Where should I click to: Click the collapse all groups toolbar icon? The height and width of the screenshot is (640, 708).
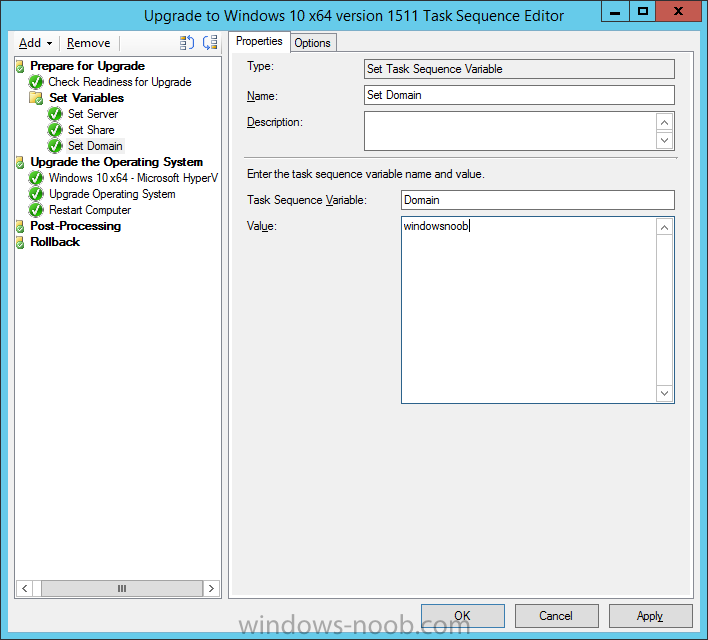(210, 43)
